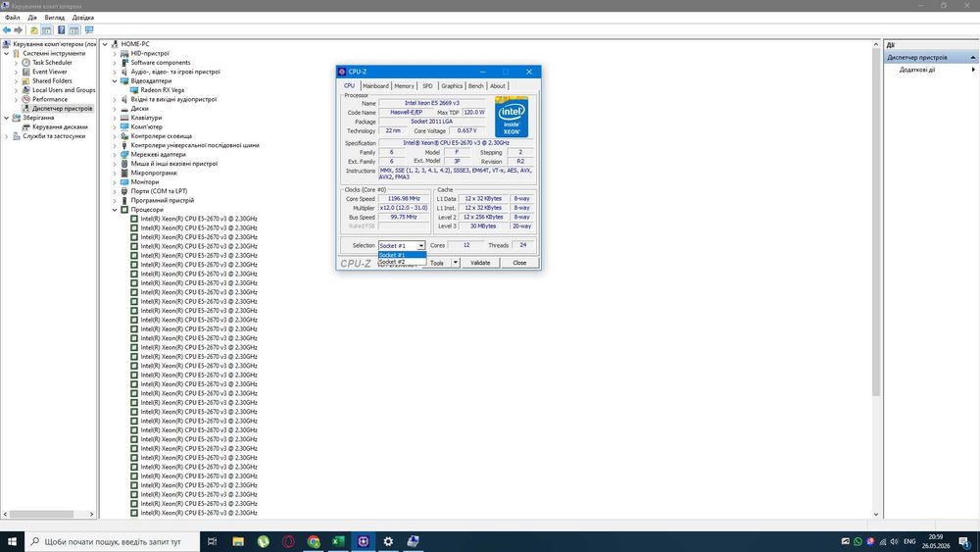Viewport: 980px width, 552px height.
Task: Switch to CPU-Z from the taskbar
Action: [x=364, y=541]
